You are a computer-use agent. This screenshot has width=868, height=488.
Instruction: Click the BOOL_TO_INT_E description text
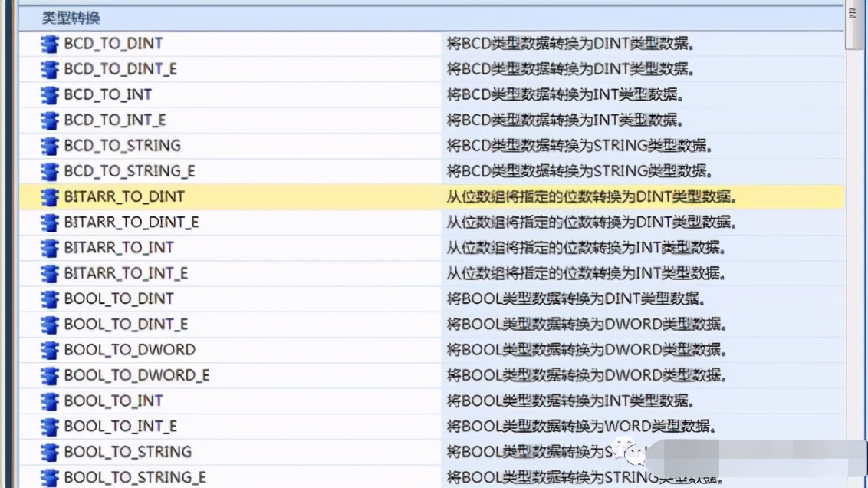[582, 427]
